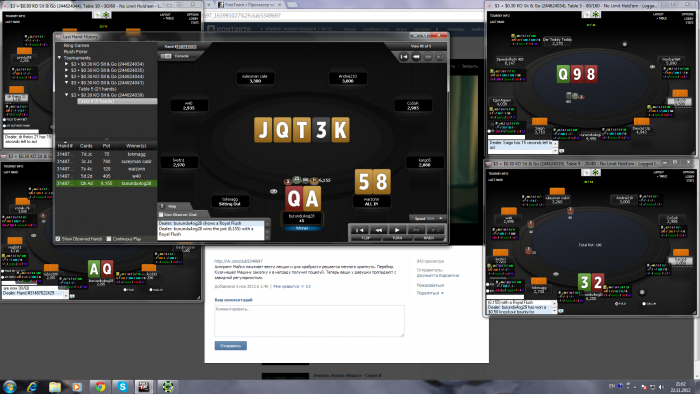
Task: Select Fold pre-action in bottom-left table window
Action: coord(125,290)
